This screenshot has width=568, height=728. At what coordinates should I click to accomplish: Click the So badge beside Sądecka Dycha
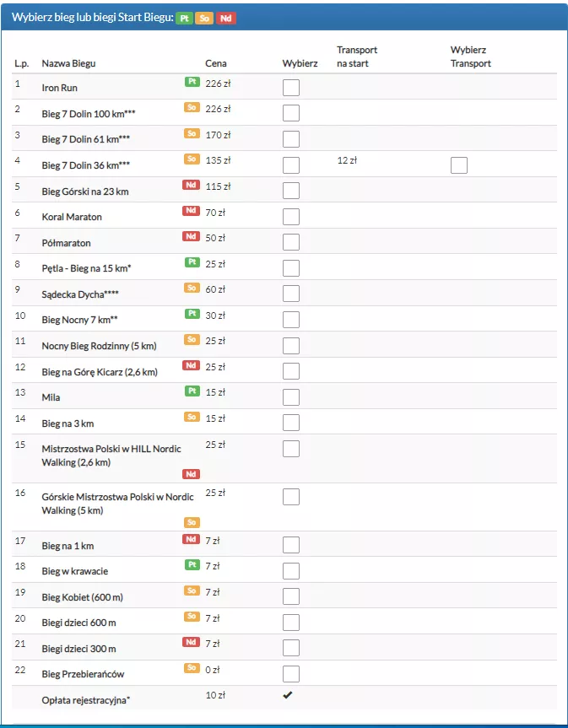(192, 289)
